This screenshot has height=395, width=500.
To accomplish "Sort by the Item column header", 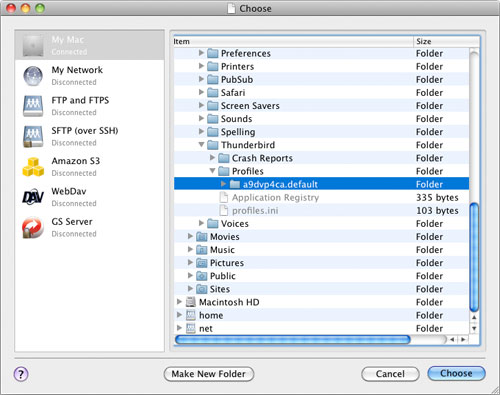I will [293, 41].
